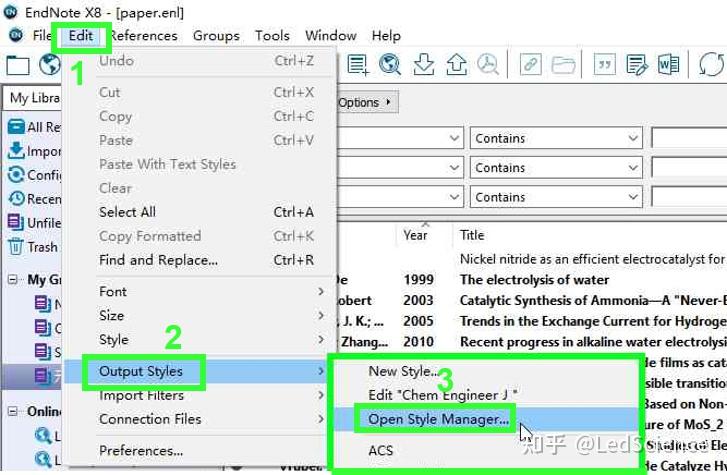
Task: Open the Window menu
Action: tap(331, 36)
